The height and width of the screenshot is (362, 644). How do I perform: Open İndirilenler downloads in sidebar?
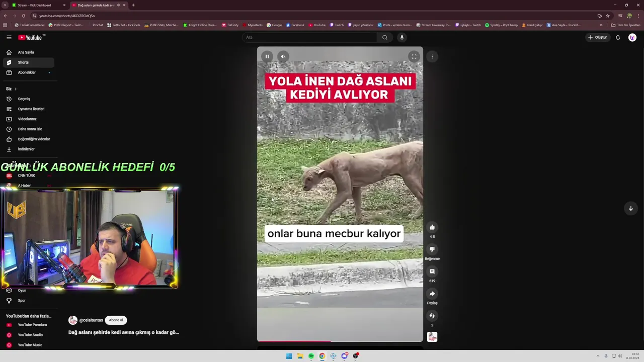[28, 149]
